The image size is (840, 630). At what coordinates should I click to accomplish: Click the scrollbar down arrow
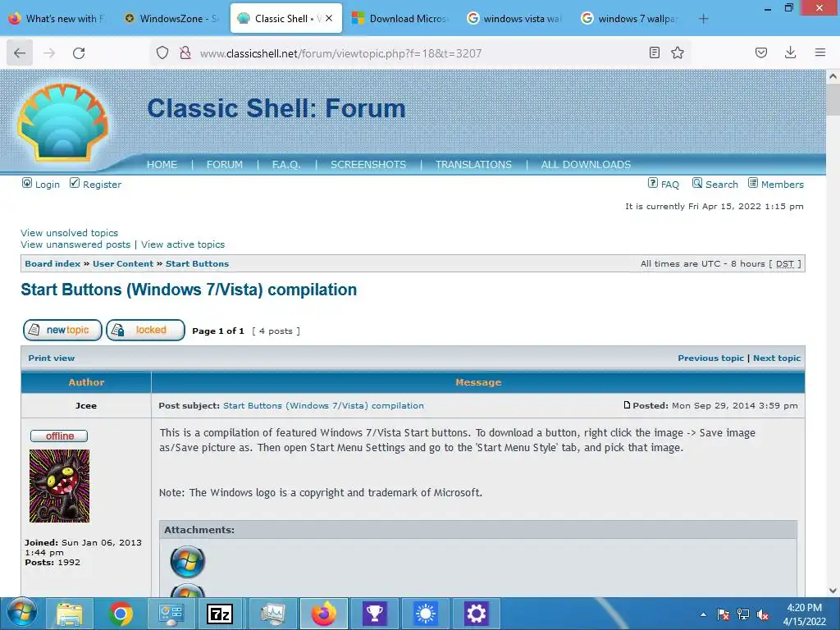(x=833, y=590)
